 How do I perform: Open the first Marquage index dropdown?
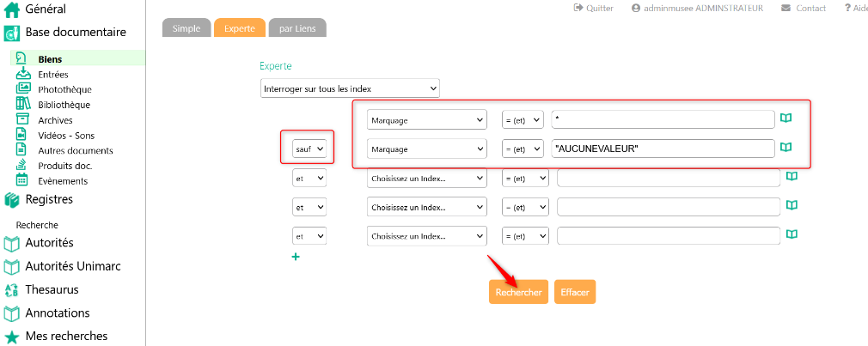point(426,119)
